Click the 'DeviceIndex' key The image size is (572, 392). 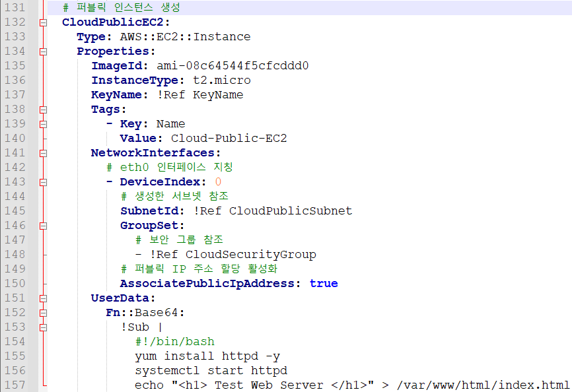coord(160,181)
